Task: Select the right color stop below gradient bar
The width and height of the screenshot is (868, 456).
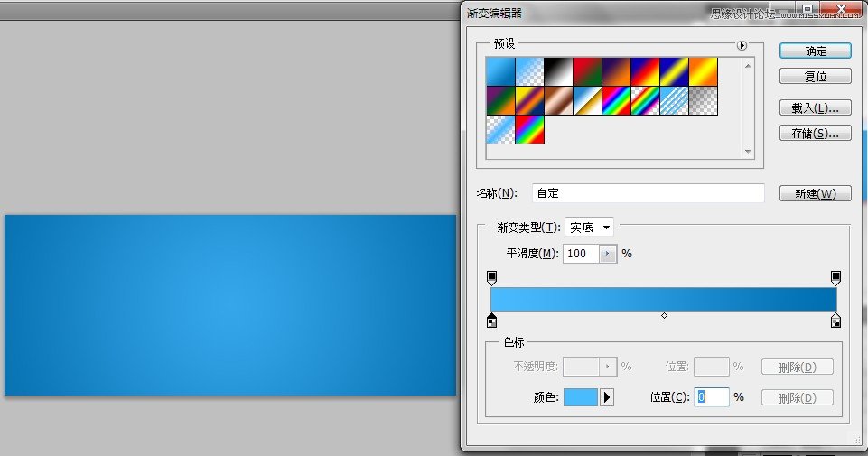Action: point(835,321)
